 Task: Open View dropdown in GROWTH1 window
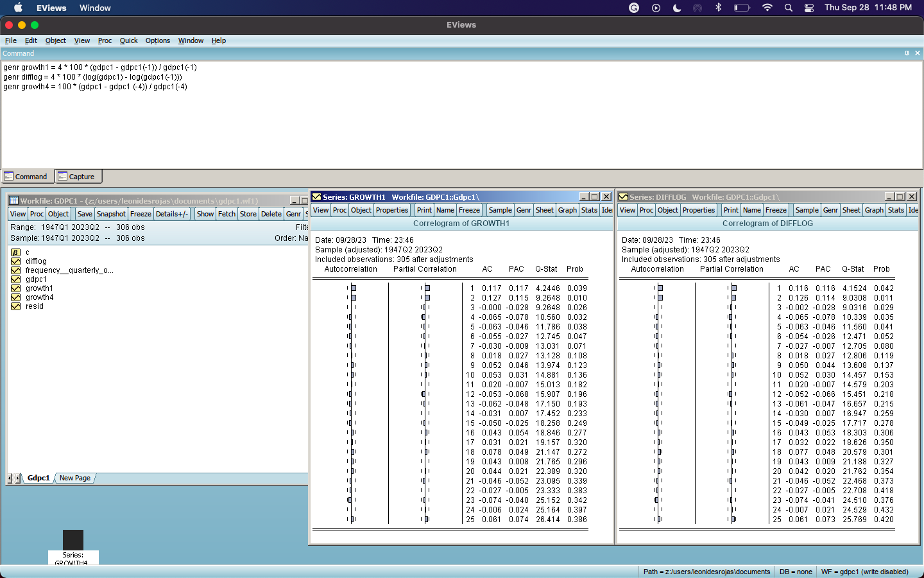click(321, 210)
